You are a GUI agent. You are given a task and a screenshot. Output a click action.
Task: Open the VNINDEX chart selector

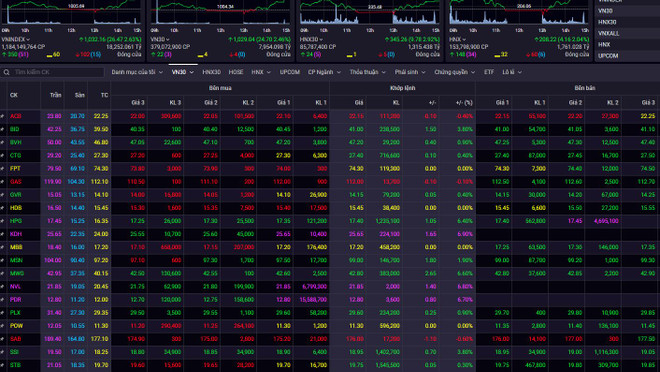pyautogui.click(x=16, y=40)
